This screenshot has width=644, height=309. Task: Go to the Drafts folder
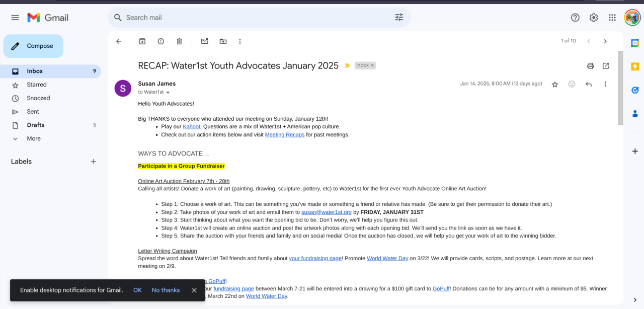click(36, 125)
